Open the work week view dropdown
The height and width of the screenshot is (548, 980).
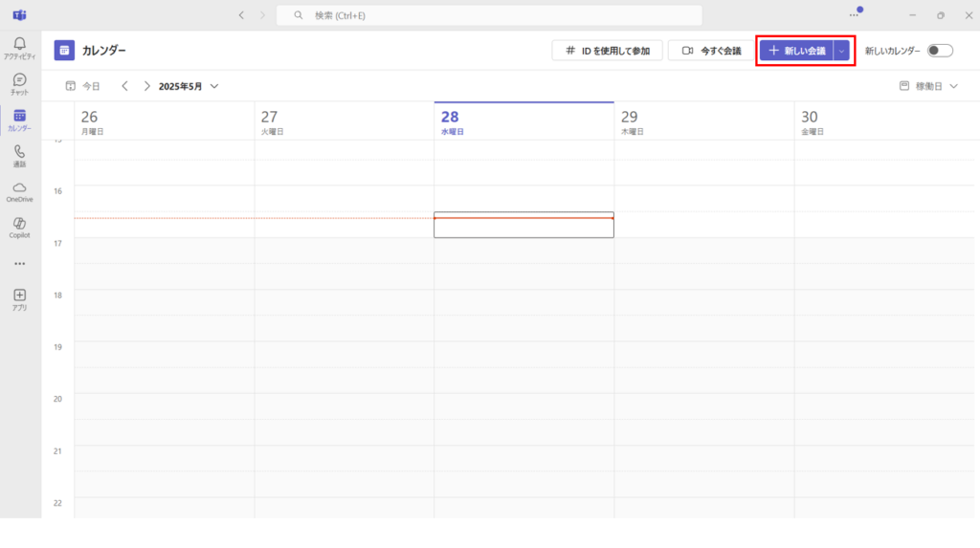point(928,86)
